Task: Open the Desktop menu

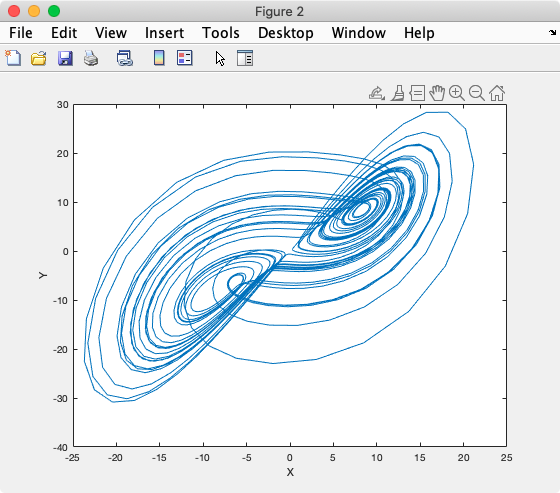Action: click(286, 33)
